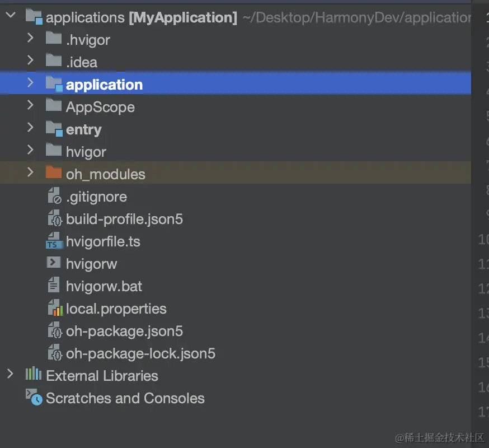The image size is (489, 448).
Task: Click the build-profile.json5 file icon
Action: 54,219
